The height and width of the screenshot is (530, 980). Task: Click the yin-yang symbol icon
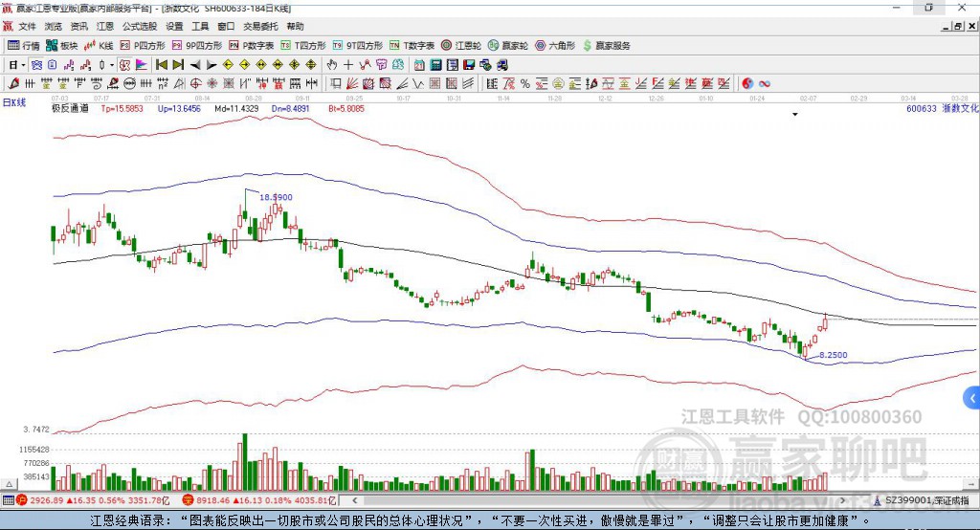(x=747, y=83)
